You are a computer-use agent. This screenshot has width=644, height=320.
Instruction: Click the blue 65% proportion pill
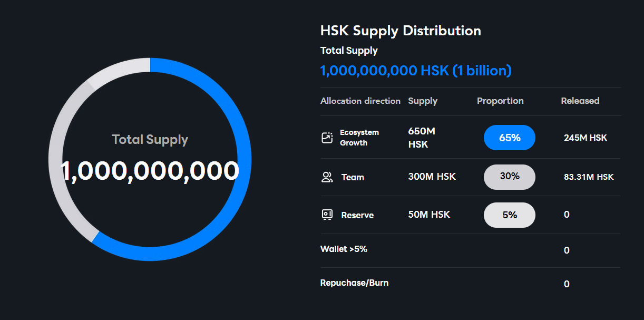point(509,138)
